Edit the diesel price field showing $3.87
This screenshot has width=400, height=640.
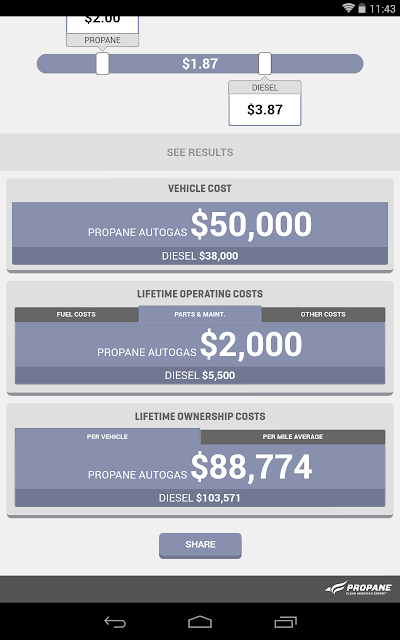click(x=265, y=109)
